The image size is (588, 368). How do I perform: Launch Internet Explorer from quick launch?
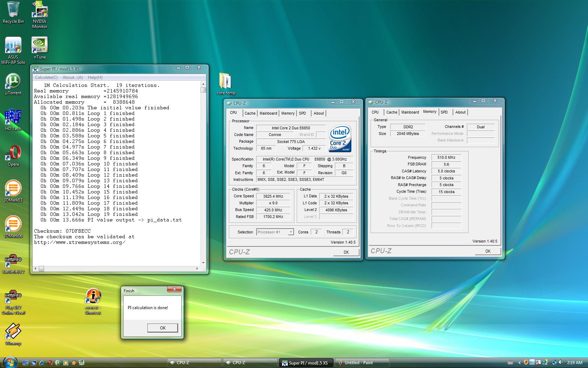pyautogui.click(x=42, y=363)
